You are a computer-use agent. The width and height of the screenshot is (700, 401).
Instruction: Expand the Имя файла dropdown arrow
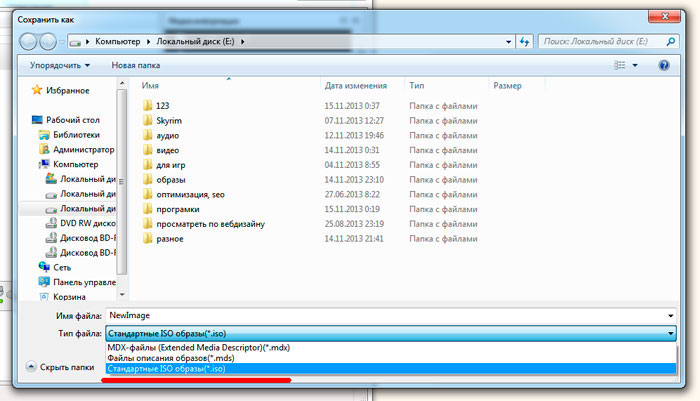pos(671,316)
